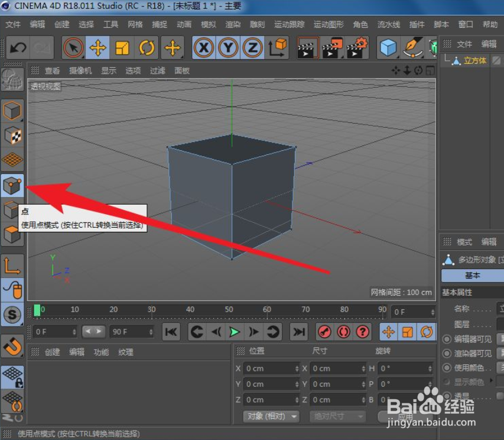Play animation forwards

click(x=235, y=332)
